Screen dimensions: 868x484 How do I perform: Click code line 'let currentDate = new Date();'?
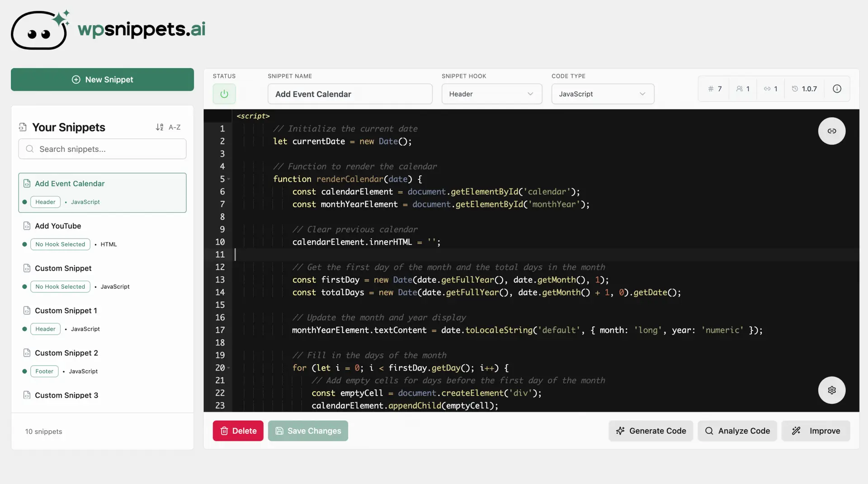[x=342, y=141]
